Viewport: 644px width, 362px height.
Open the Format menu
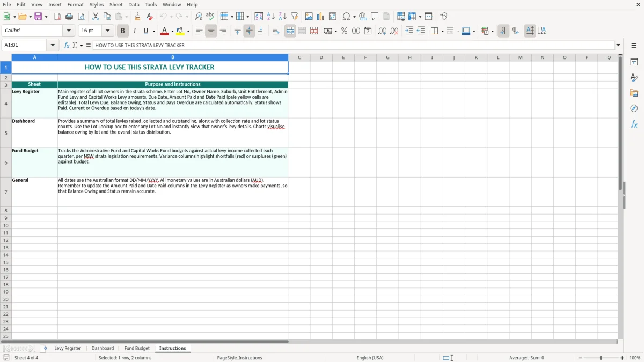75,4
